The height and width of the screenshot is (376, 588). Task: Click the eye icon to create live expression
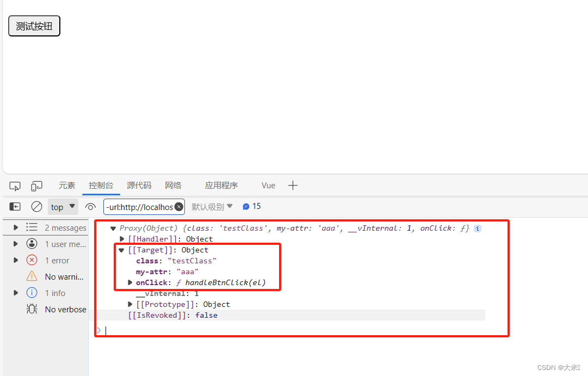pos(90,206)
